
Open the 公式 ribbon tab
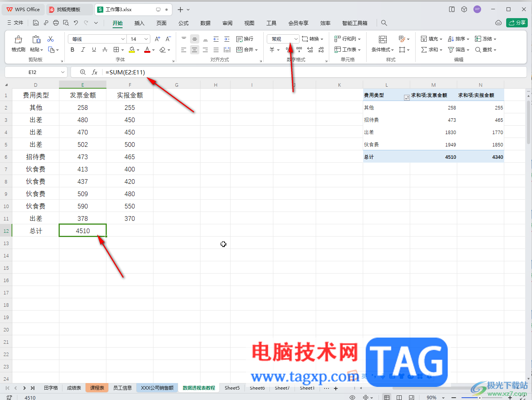(x=184, y=23)
